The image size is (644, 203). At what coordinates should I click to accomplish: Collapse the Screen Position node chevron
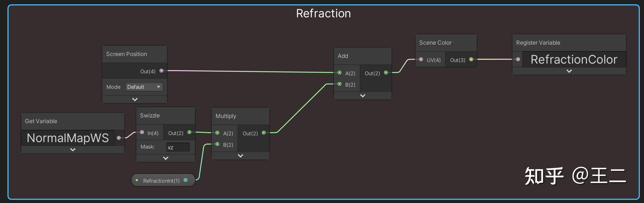coord(135,99)
